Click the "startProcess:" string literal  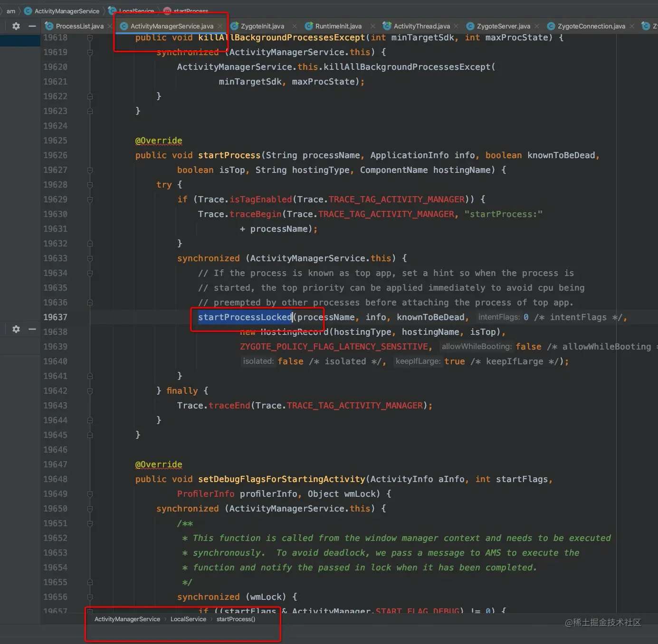503,214
